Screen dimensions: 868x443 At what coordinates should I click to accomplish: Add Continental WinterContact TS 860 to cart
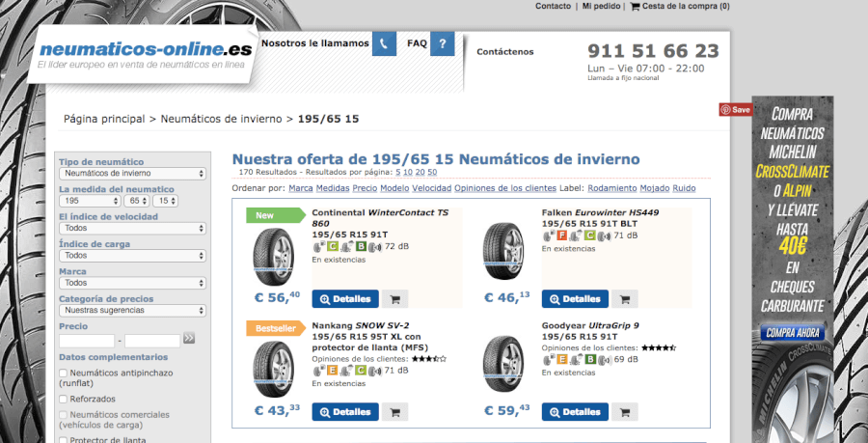point(394,299)
